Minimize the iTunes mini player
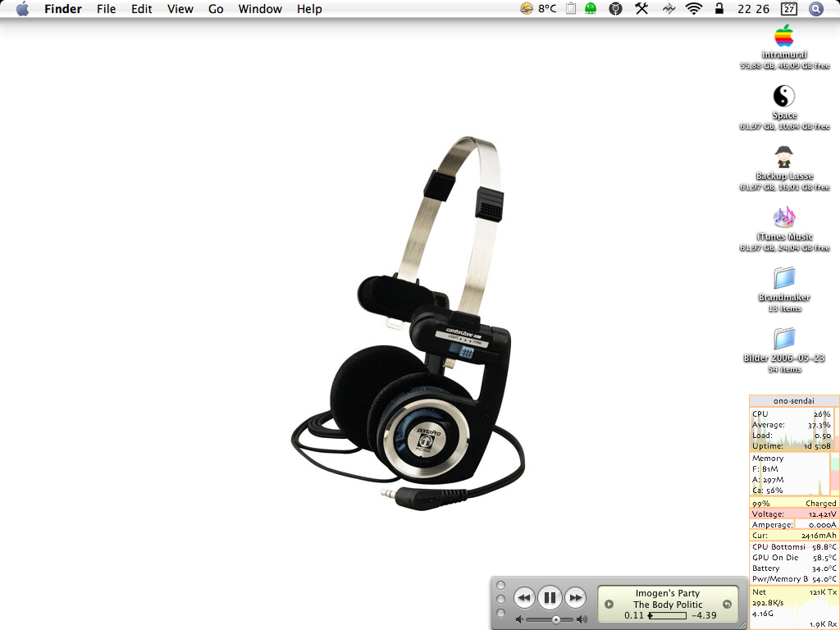 [x=501, y=599]
